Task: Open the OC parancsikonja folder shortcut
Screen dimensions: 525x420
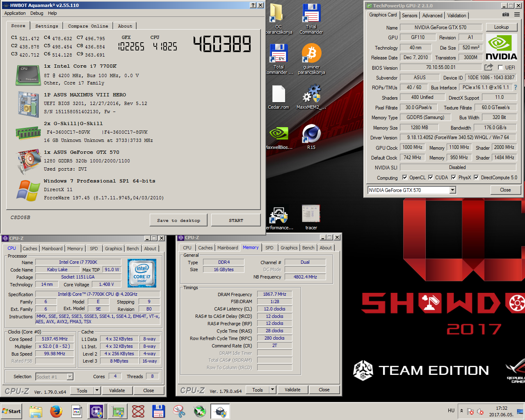Action: click(278, 19)
